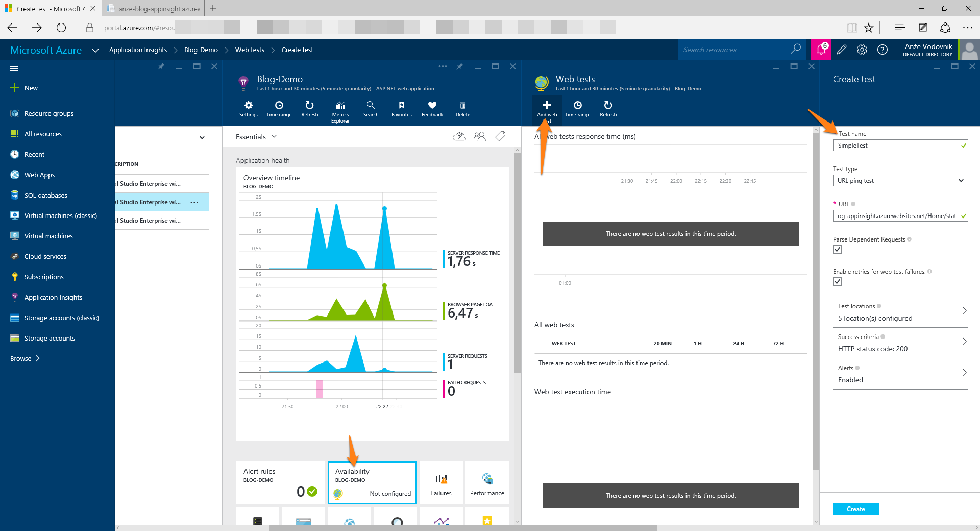Open Test type dropdown
The width and height of the screenshot is (980, 531).
(x=900, y=181)
